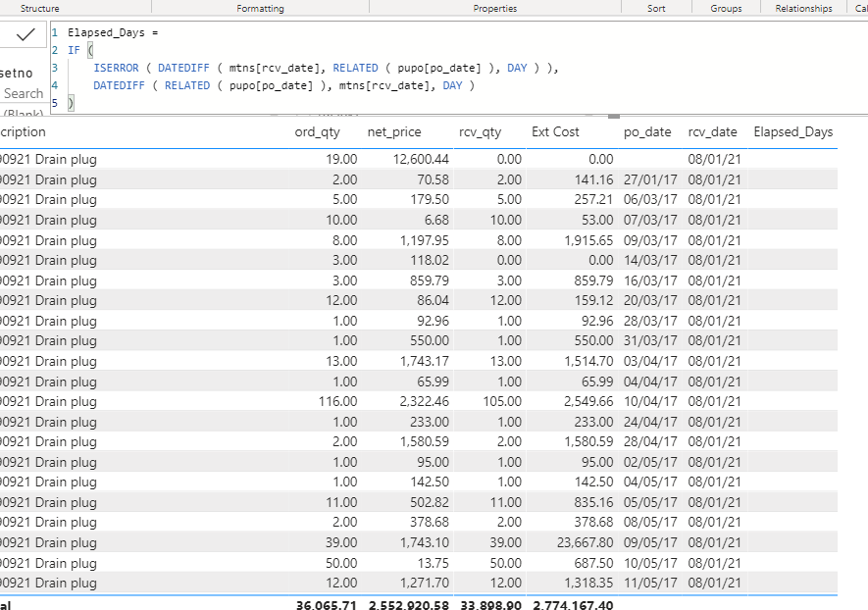Select total net_price 2,552,920.58

[409, 605]
